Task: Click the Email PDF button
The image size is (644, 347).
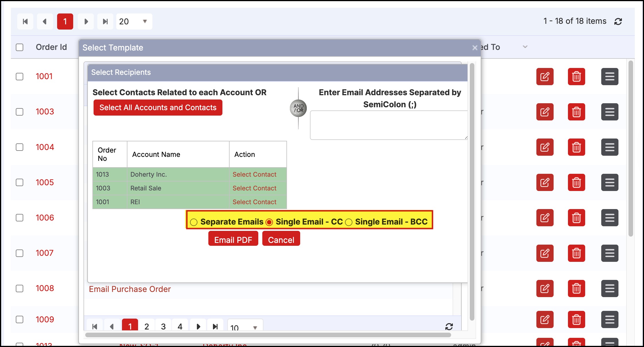Action: (x=233, y=239)
